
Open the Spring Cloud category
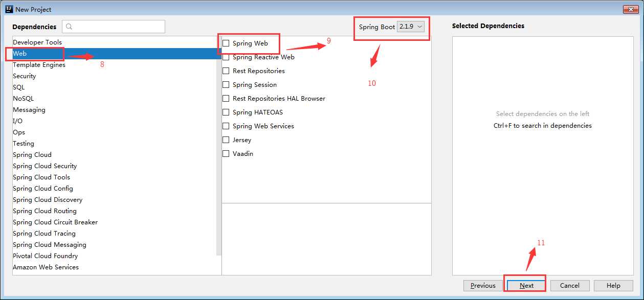point(115,155)
